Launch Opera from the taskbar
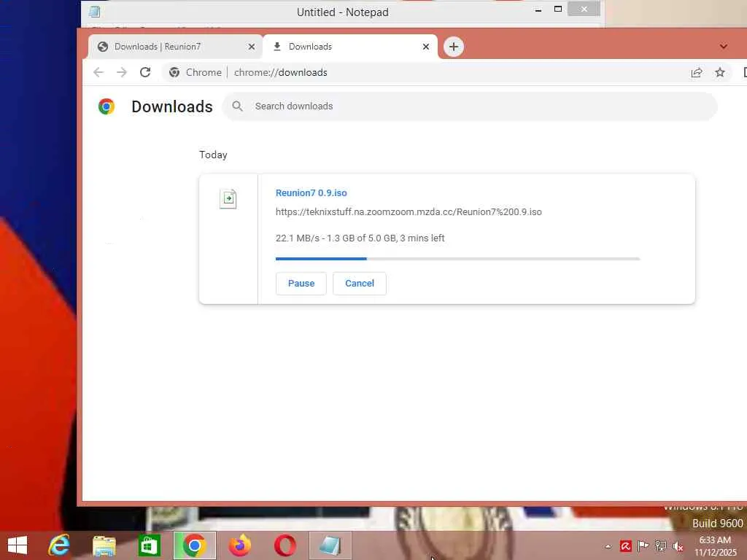 (x=285, y=545)
